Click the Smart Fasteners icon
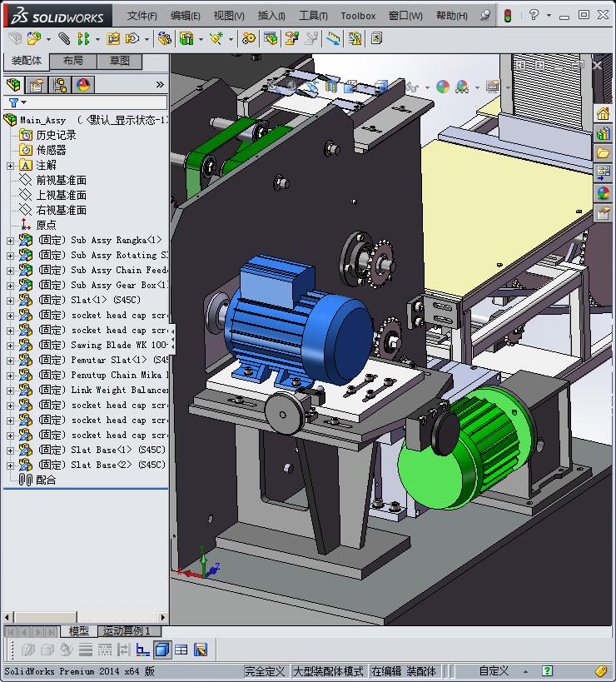616x682 pixels. (113, 38)
